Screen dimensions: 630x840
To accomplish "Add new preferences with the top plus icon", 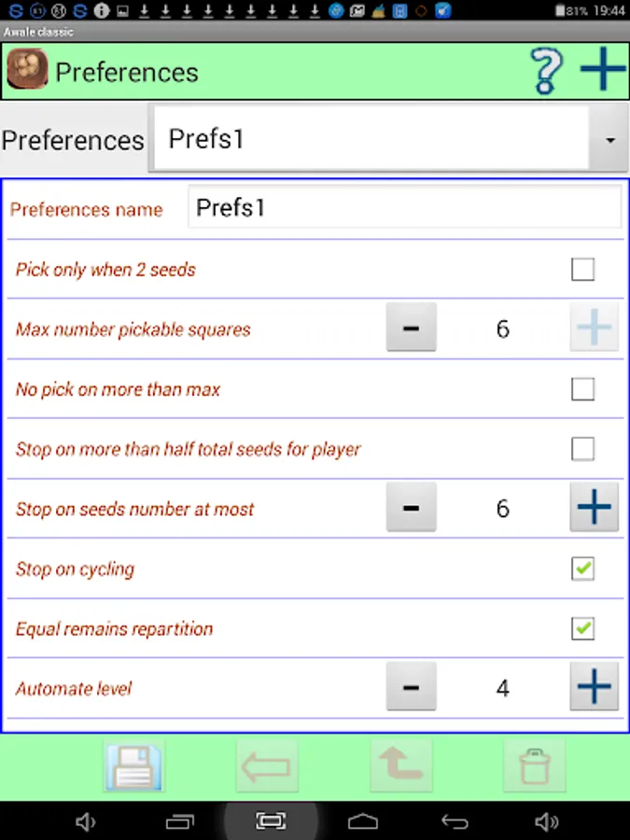I will [602, 71].
